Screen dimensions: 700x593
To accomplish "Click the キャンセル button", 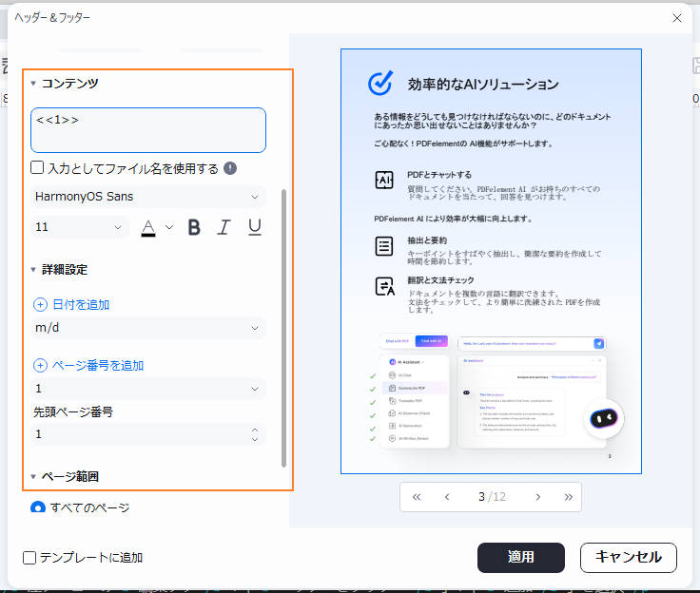I will pos(628,557).
